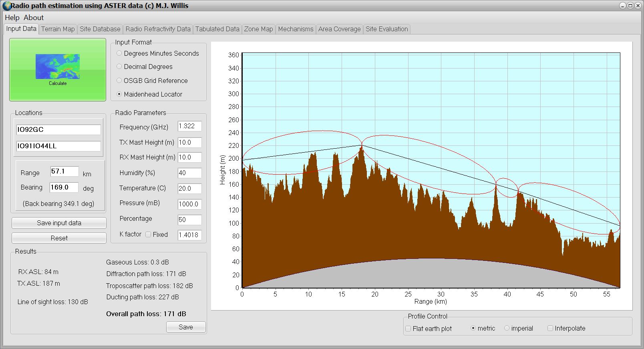
Task: Click the Frequency (GHz) input field
Action: tap(189, 126)
